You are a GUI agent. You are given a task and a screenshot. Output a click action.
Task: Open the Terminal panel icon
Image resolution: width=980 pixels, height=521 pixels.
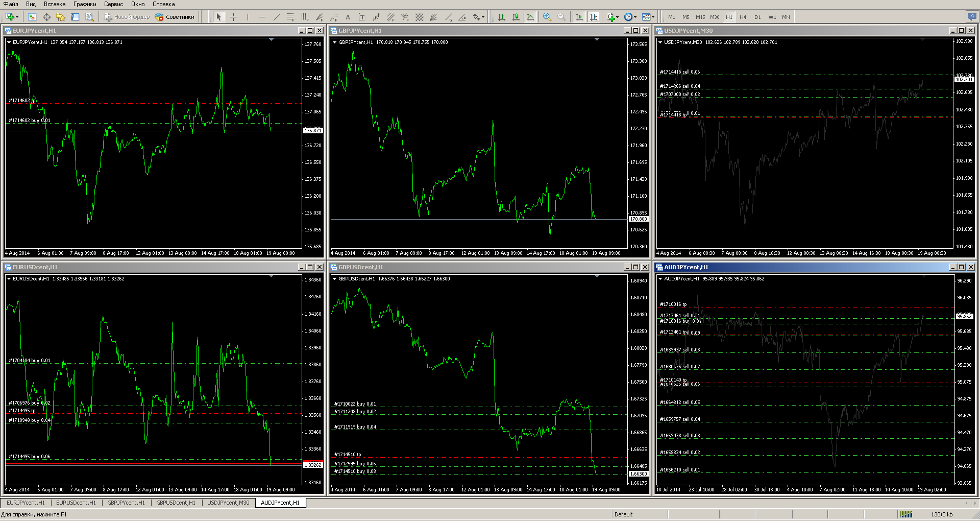click(x=75, y=17)
